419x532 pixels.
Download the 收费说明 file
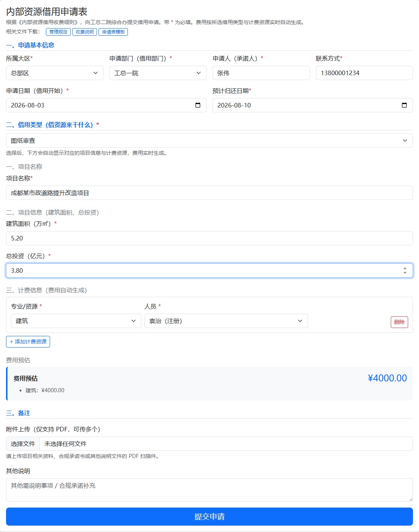pos(85,32)
